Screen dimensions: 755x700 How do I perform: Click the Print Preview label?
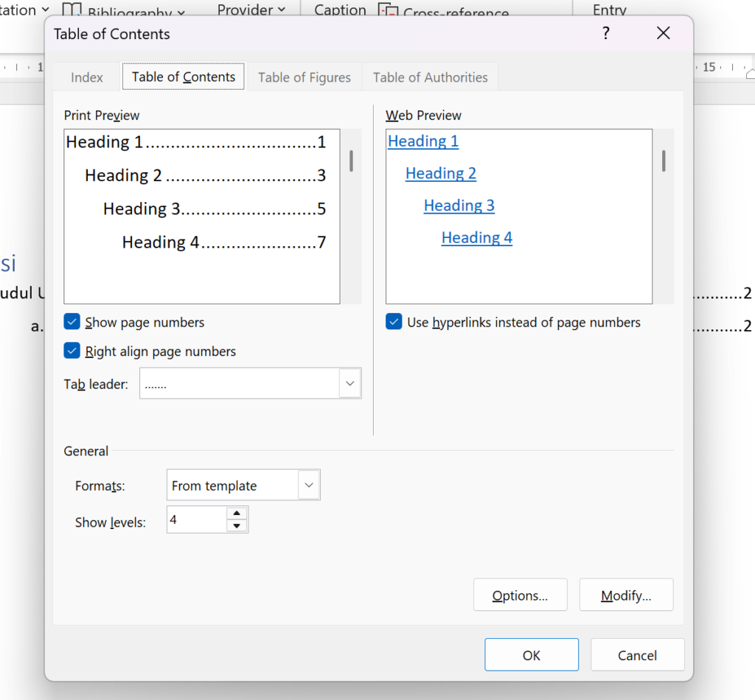tap(102, 116)
